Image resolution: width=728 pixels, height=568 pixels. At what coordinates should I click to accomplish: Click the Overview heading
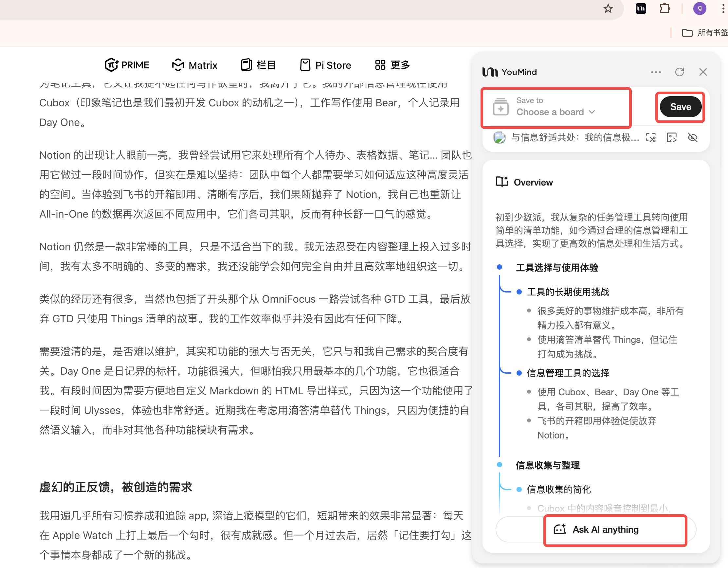(x=533, y=182)
